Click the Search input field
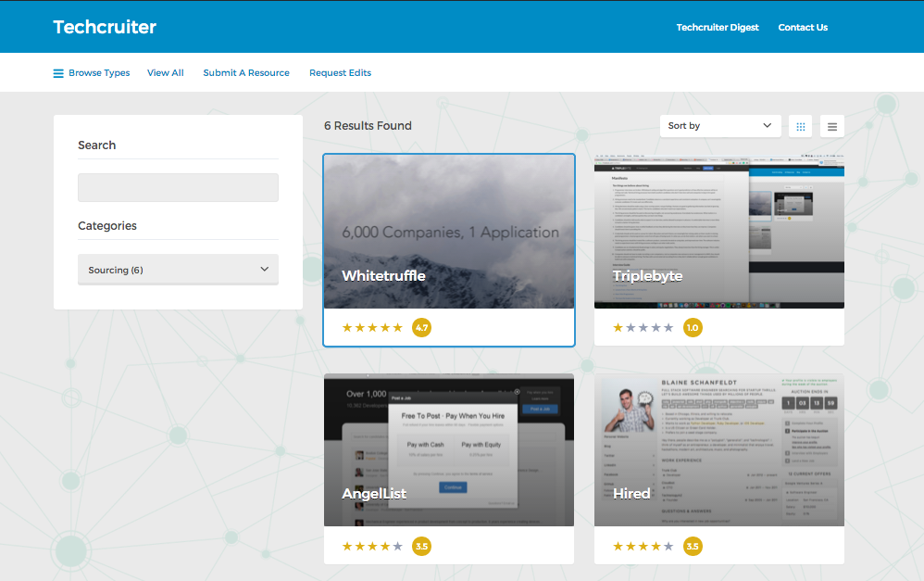 (178, 187)
